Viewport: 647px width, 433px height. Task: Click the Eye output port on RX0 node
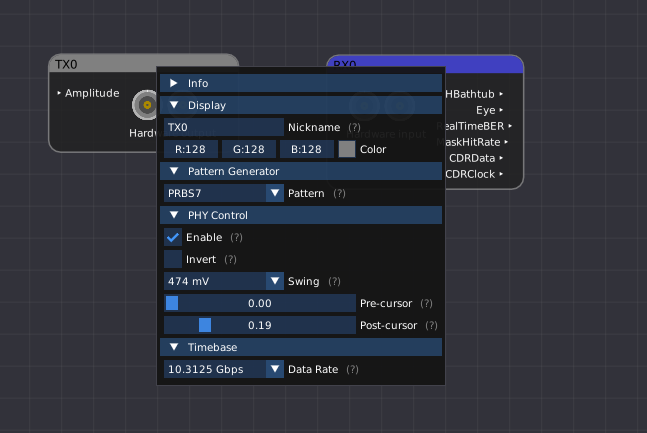point(501,110)
